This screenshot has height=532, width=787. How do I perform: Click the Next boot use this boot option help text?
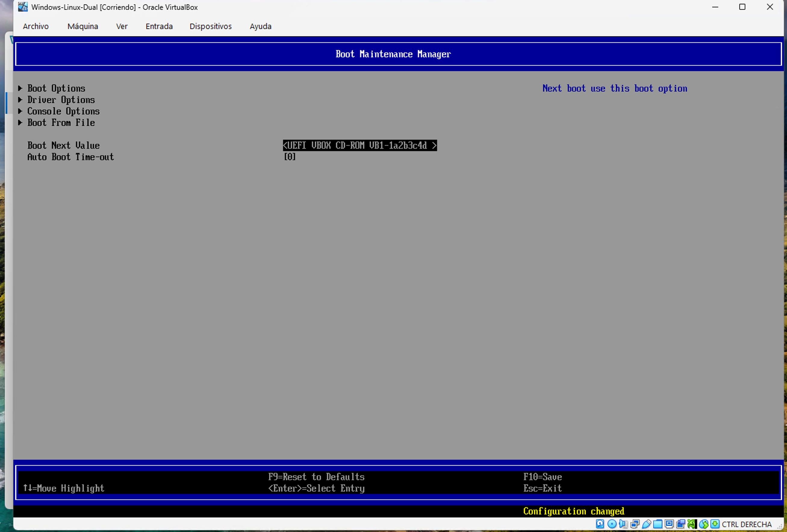pyautogui.click(x=614, y=88)
